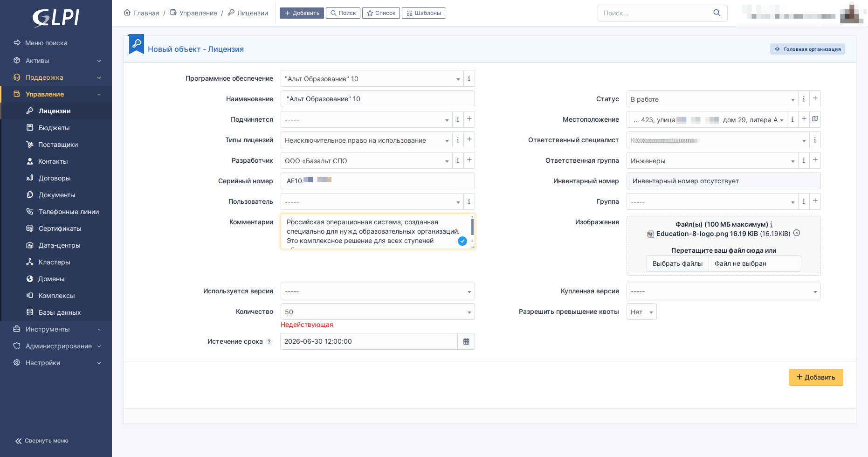Open the Главная breadcrumb link
Viewport: 868px width, 457px height.
142,13
